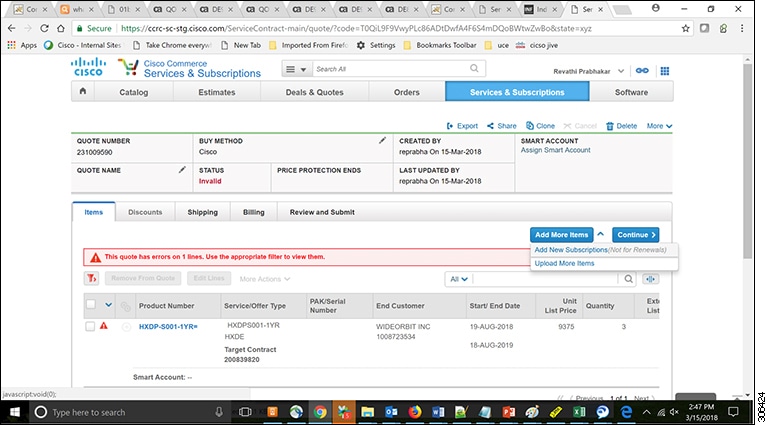Click the Continue button
768x425 pixels.
[636, 235]
